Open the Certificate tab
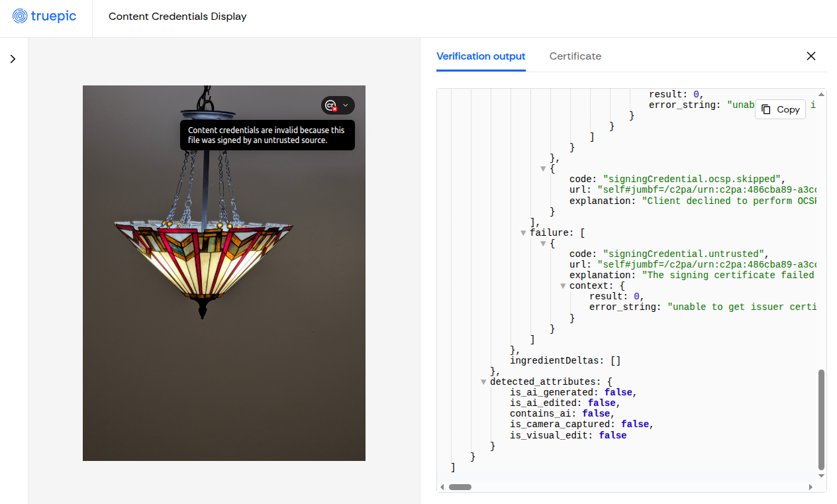The height and width of the screenshot is (504, 837). click(575, 56)
